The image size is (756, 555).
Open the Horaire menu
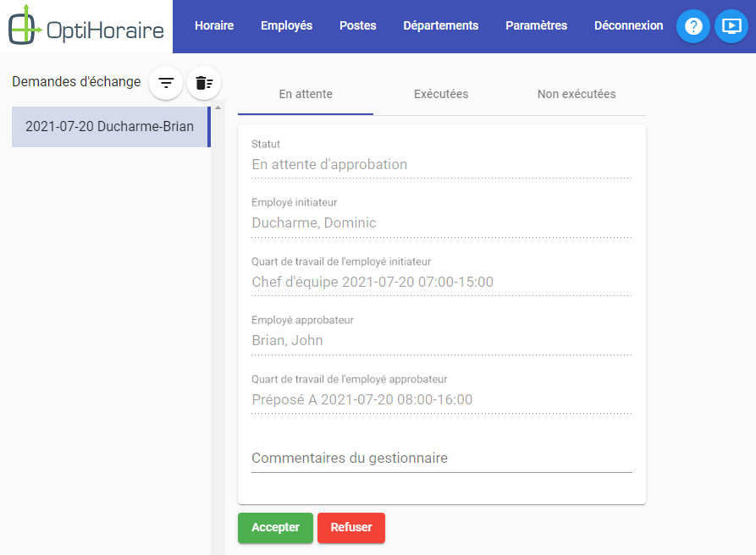click(x=214, y=25)
